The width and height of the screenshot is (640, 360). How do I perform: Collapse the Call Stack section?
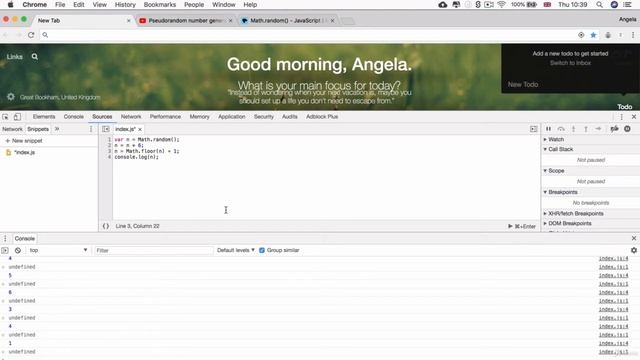click(558, 149)
